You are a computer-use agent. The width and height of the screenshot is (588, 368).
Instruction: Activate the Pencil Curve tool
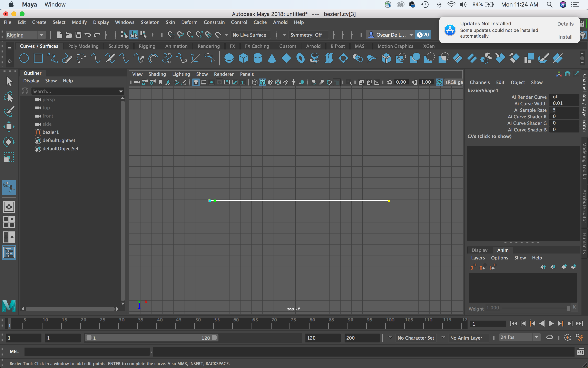67,58
